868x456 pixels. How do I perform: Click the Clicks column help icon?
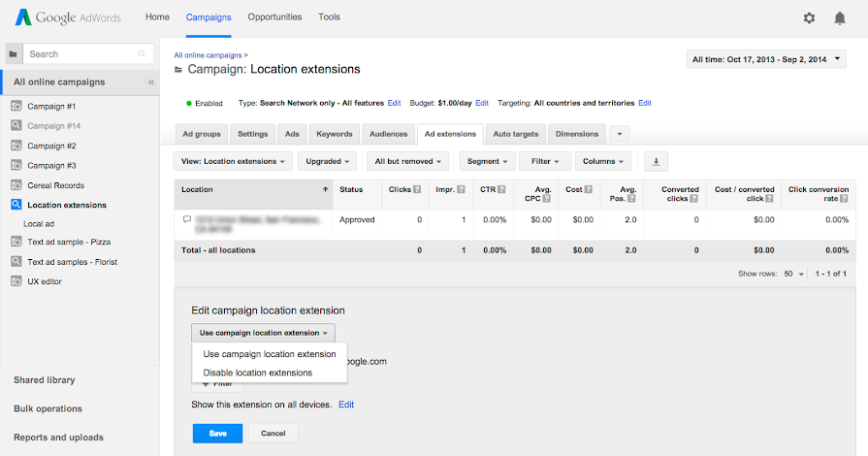416,190
